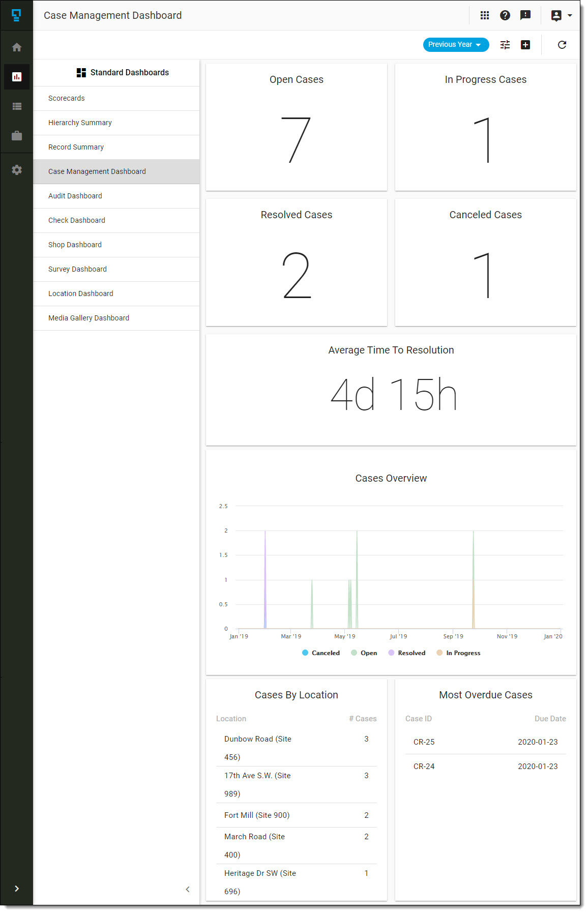Open the Previous Year date range dropdown
This screenshot has height=913, width=588.
(x=456, y=45)
